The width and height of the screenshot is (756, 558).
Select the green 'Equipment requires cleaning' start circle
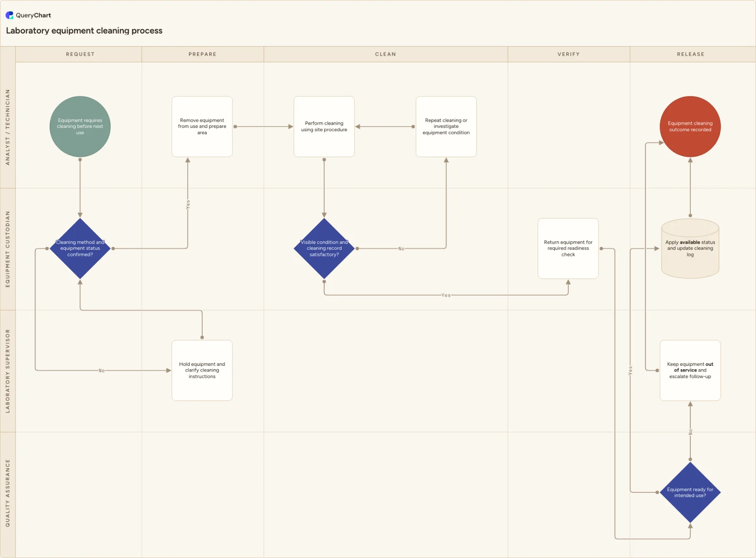click(x=80, y=127)
